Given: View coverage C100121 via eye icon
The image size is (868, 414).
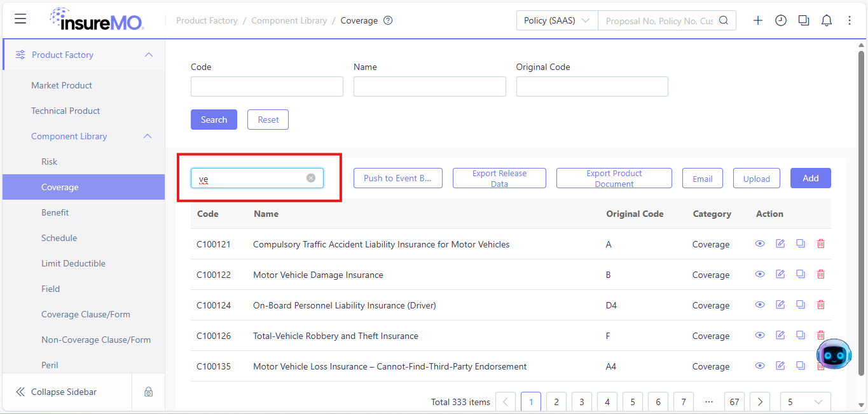Looking at the screenshot, I should (760, 244).
